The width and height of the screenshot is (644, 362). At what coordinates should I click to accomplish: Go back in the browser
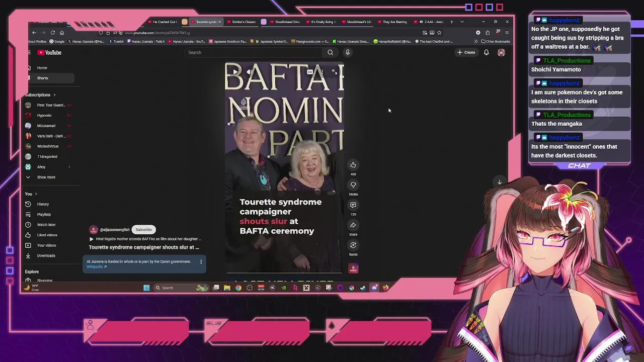tap(34, 33)
